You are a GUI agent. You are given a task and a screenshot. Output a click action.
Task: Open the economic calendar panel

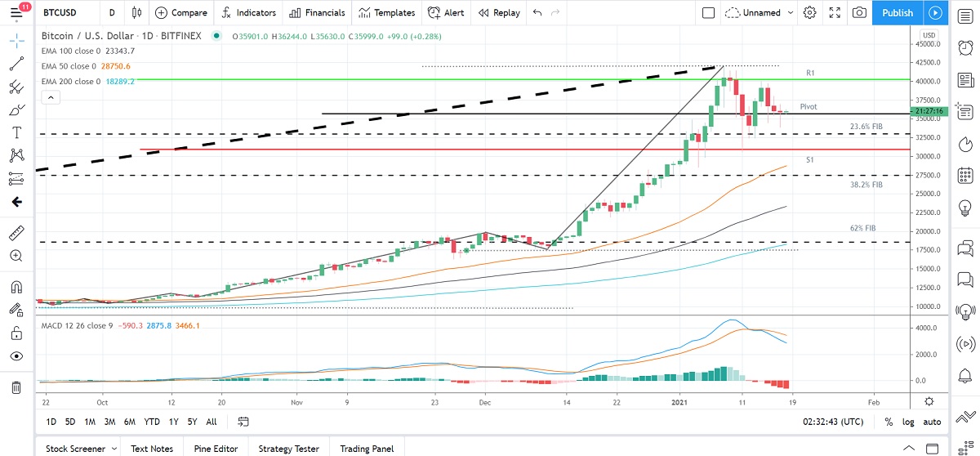pos(964,175)
